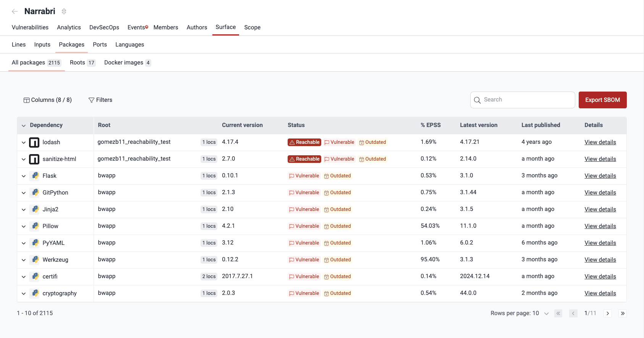Viewport: 644px width, 338px height.
Task: Click the Python icon beside Pillow
Action: coord(35,226)
